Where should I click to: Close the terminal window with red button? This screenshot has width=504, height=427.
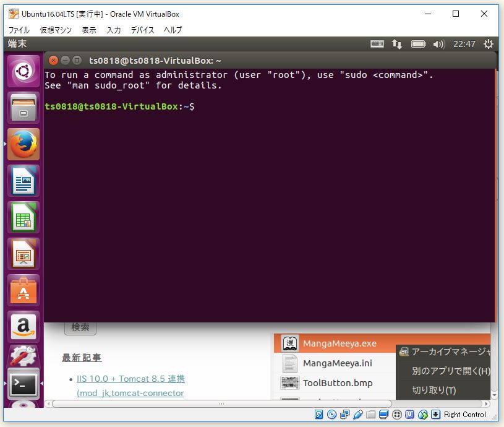click(53, 60)
